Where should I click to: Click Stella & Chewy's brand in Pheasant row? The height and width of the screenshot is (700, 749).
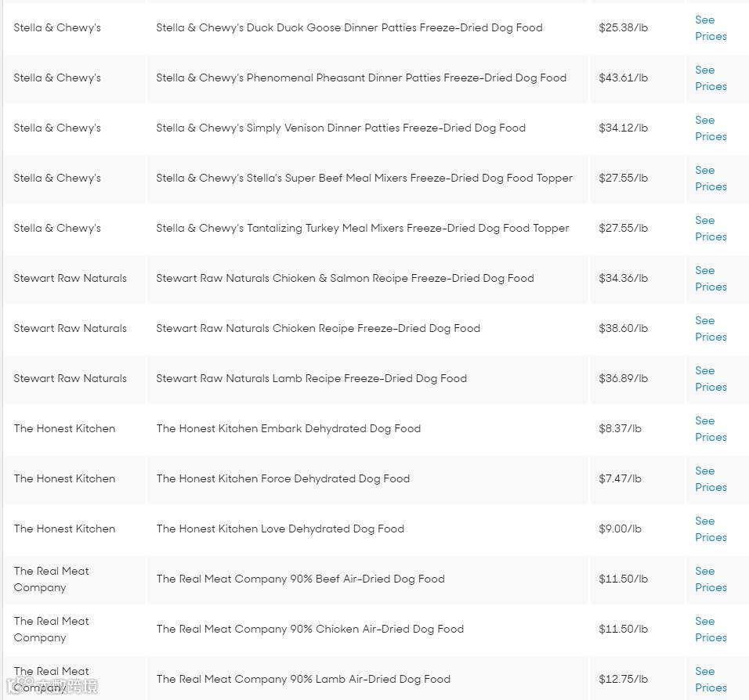pos(57,78)
